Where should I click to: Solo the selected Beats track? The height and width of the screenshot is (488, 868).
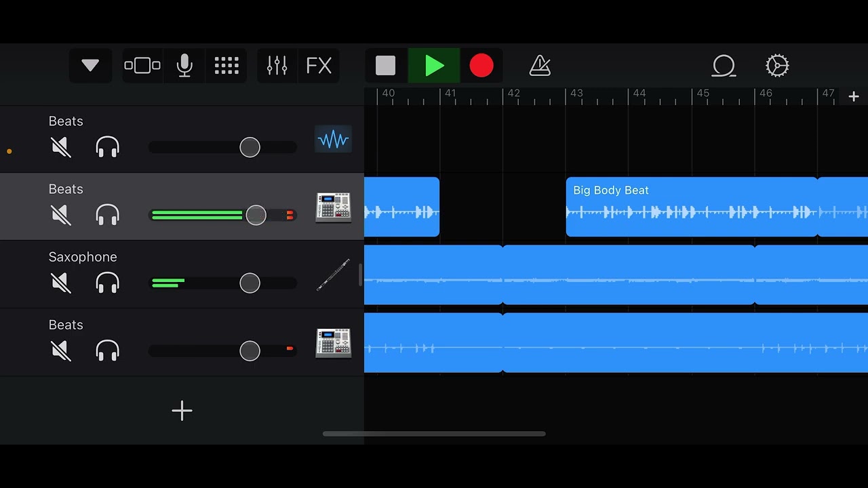click(x=108, y=215)
